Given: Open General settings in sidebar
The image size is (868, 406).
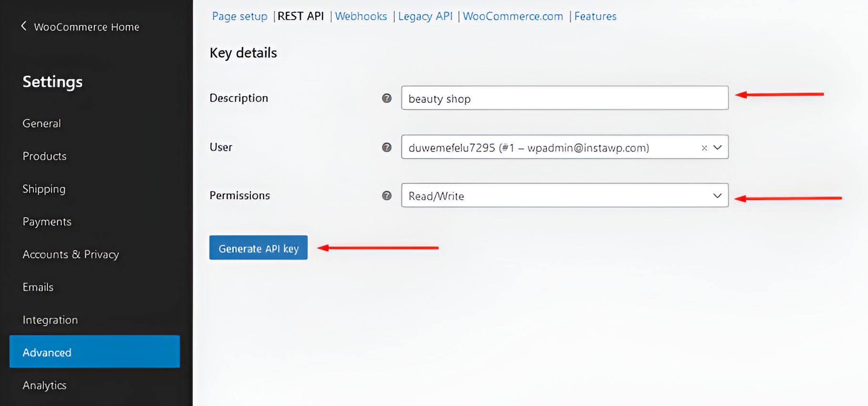Looking at the screenshot, I should tap(42, 123).
